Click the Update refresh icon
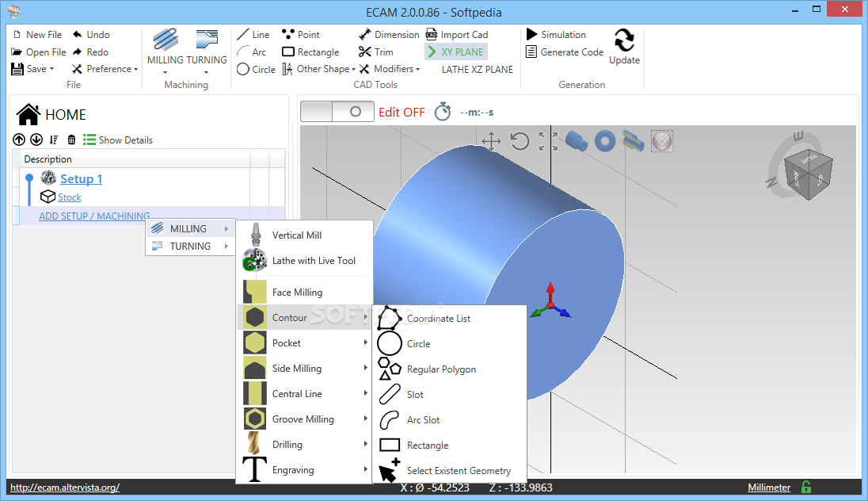Screen dimensions: 868x501 coord(624,40)
